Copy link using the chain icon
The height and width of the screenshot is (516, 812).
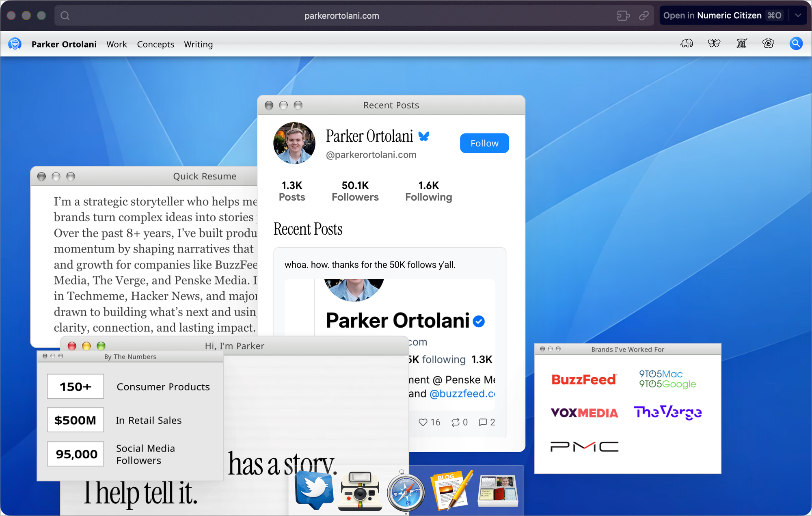pos(644,16)
